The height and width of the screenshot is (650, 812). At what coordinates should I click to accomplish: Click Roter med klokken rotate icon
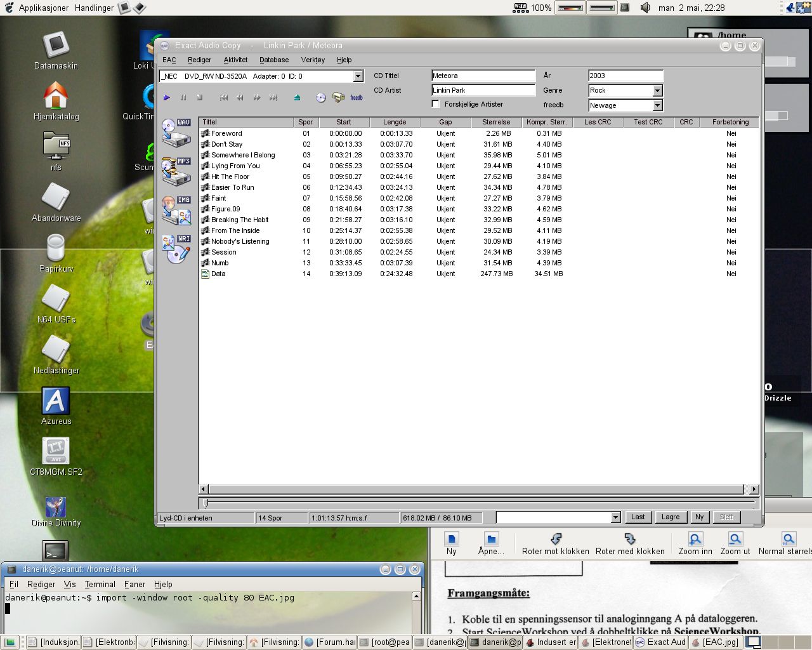coord(630,544)
